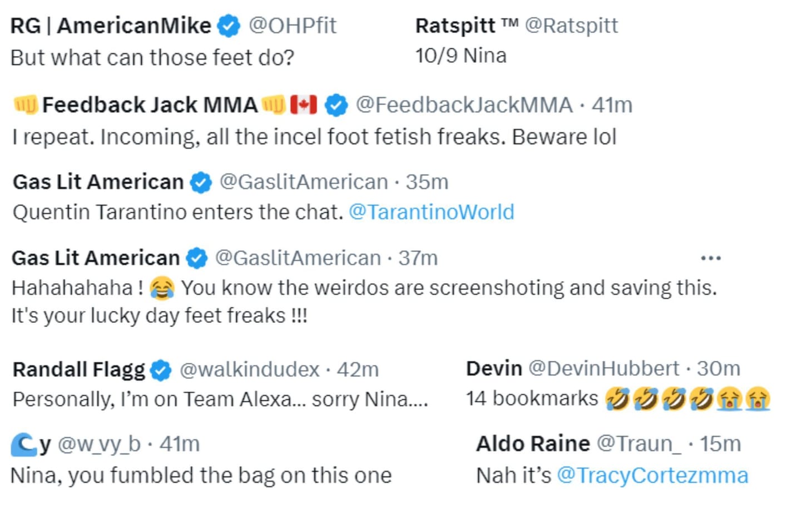The width and height of the screenshot is (812, 508).
Task: Click AmericanMike's blue verified badge
Action: tap(228, 26)
